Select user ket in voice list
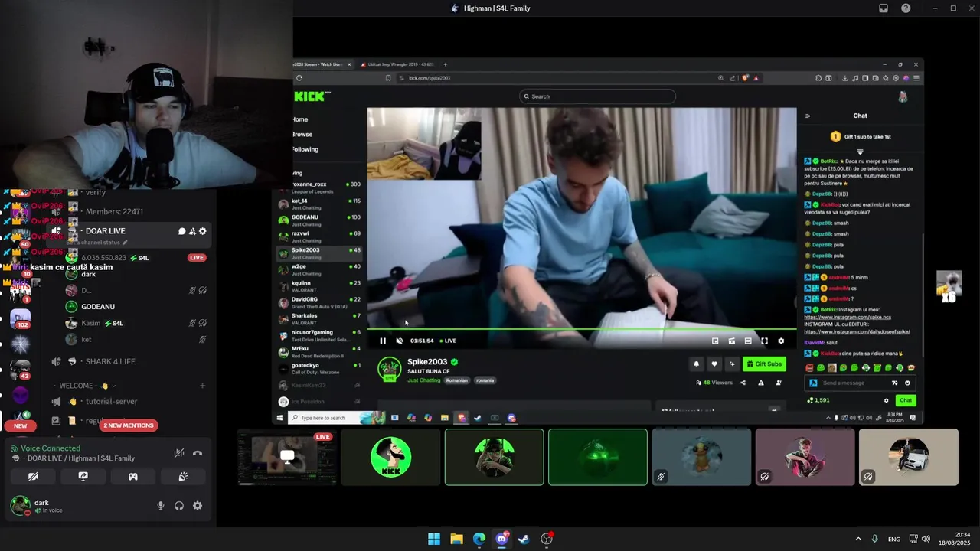The image size is (980, 551). point(87,340)
